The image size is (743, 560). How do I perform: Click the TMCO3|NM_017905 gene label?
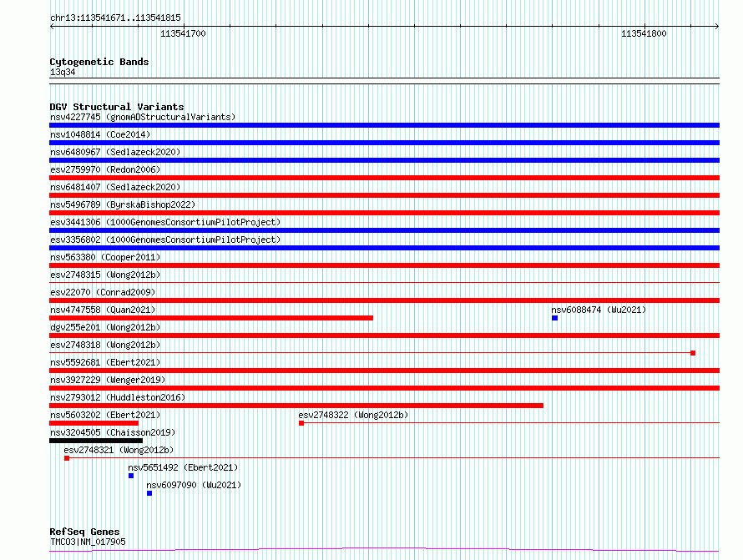tap(88, 542)
